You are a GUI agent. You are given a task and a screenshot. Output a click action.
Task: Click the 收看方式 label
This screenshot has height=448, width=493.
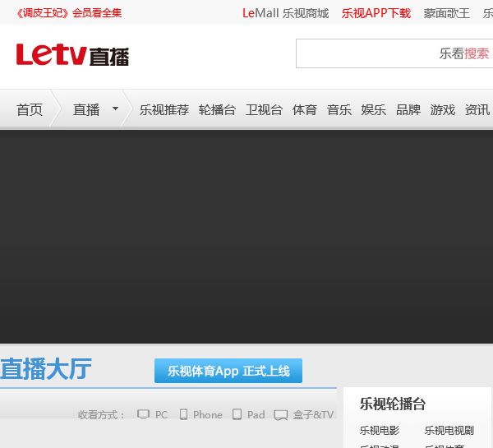[x=101, y=414]
